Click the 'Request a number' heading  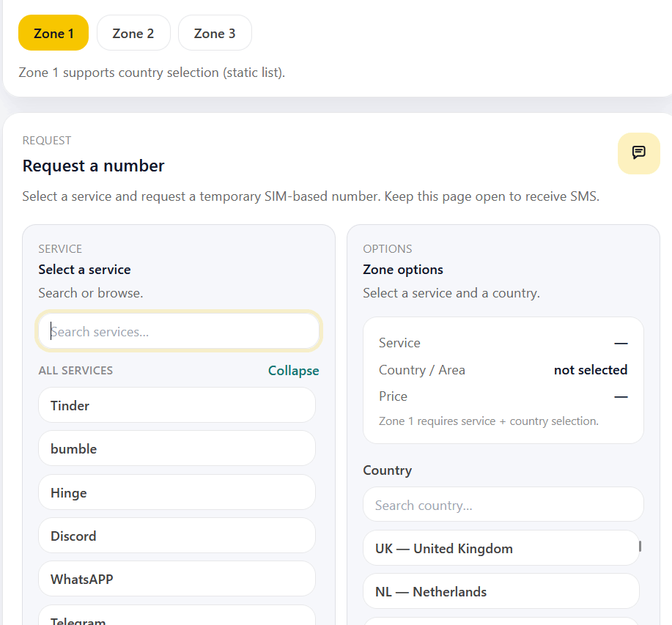[93, 166]
